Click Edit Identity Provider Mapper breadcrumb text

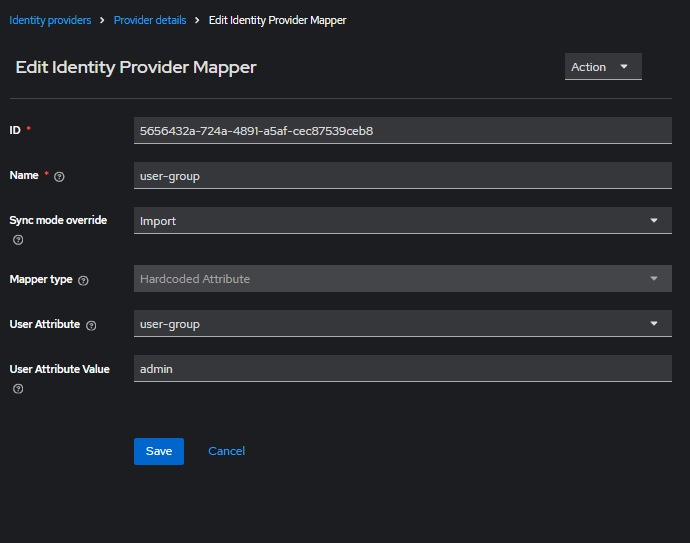[x=277, y=20]
